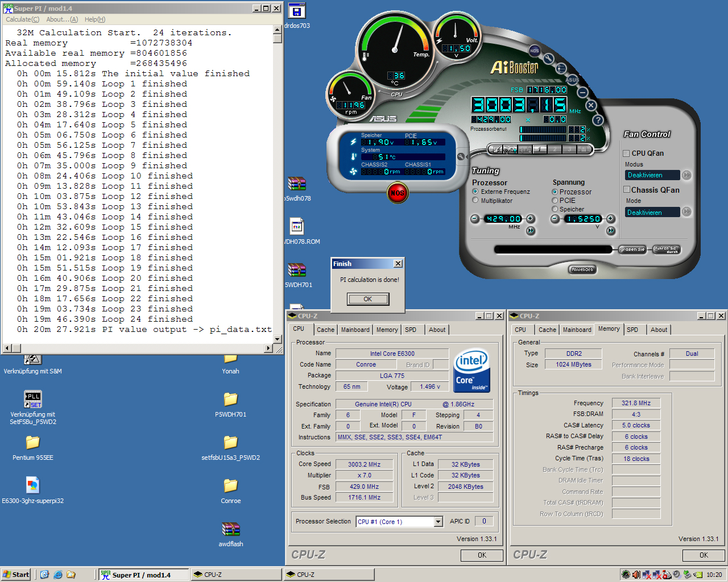The width and height of the screenshot is (728, 582).
Task: Click Anwenden button in AiBooster
Action: click(582, 269)
